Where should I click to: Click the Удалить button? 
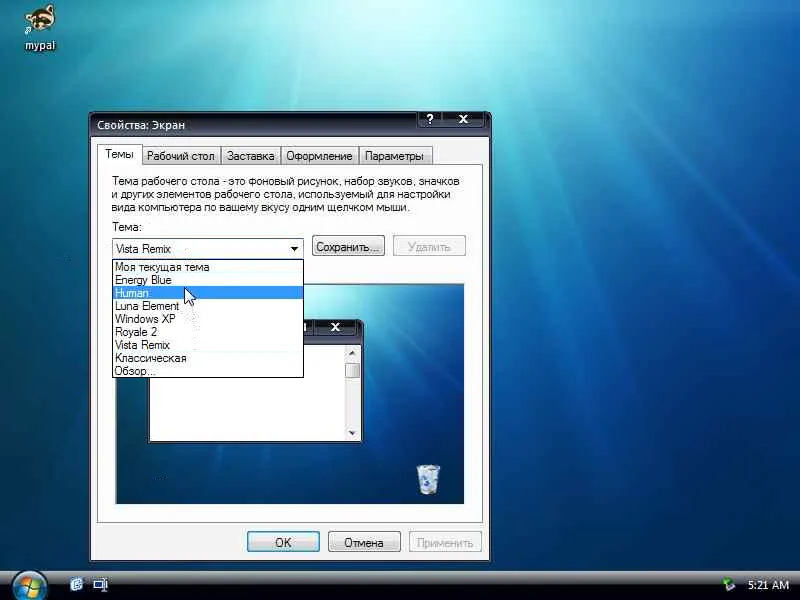tap(429, 247)
